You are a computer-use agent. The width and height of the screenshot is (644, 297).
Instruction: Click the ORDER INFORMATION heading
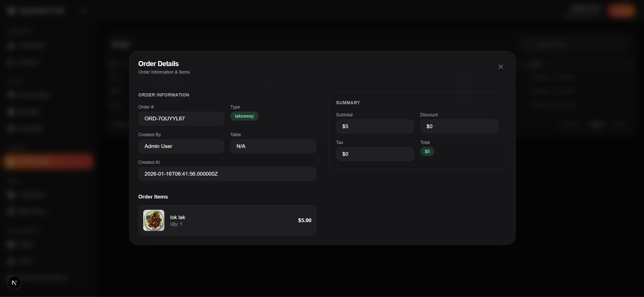(164, 95)
